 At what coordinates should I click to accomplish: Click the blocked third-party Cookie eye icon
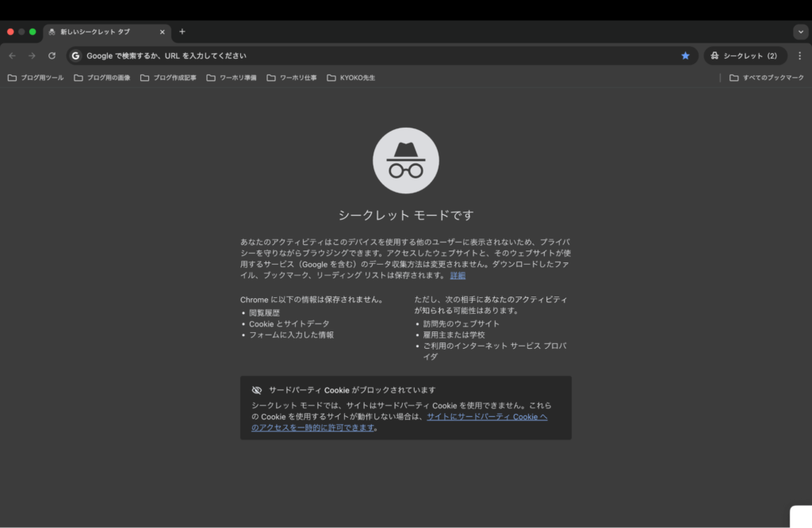point(256,389)
